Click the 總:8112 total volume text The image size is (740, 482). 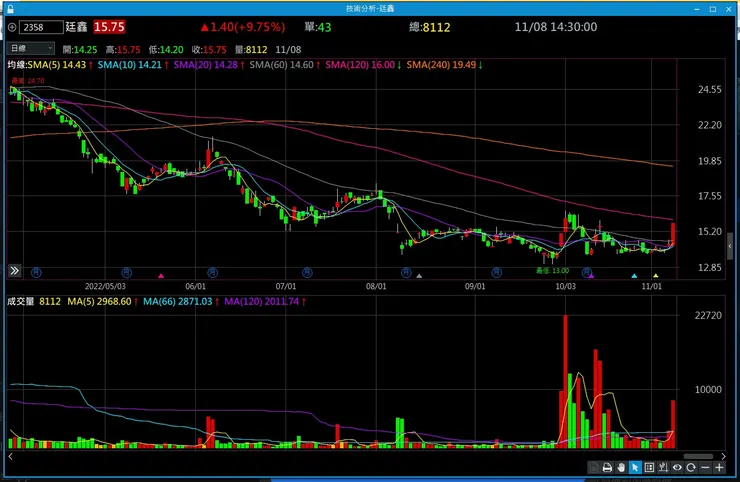tap(429, 27)
